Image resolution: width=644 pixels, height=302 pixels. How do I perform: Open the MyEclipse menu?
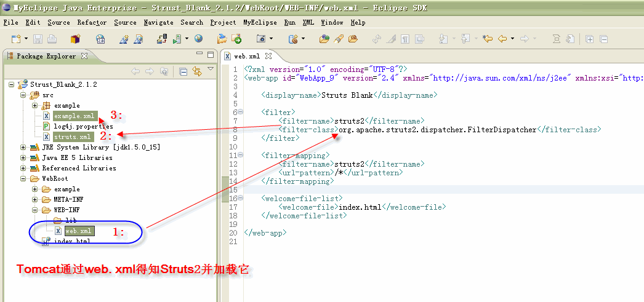tap(260, 23)
